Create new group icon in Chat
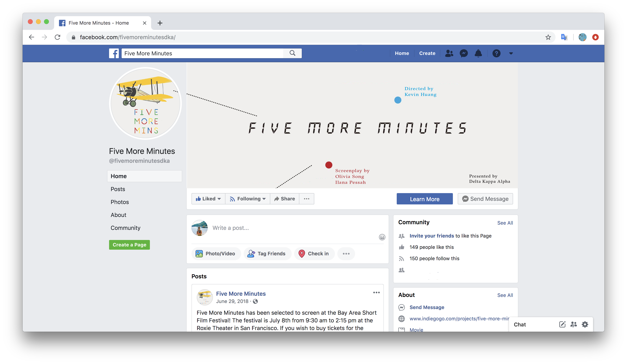627x364 pixels. click(x=573, y=324)
